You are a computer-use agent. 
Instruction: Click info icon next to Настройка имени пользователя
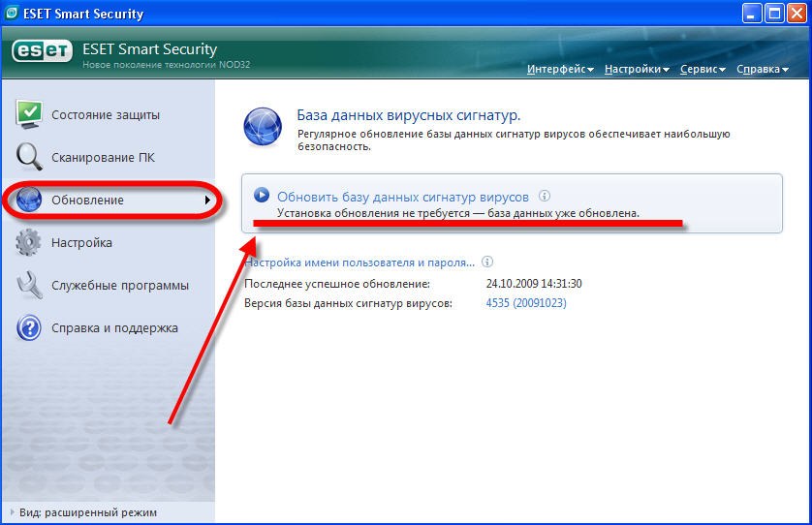point(487,262)
